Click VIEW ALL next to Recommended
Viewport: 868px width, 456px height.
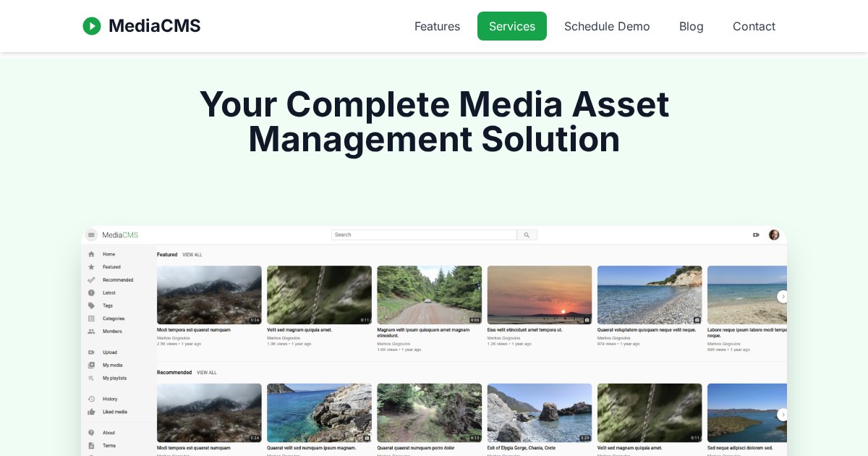pyautogui.click(x=207, y=373)
